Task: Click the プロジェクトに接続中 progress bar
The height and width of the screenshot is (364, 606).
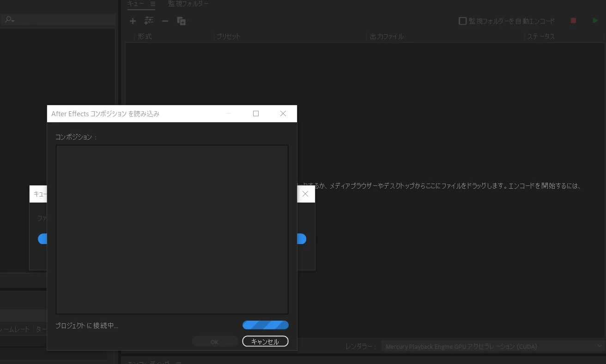Action: [266, 325]
